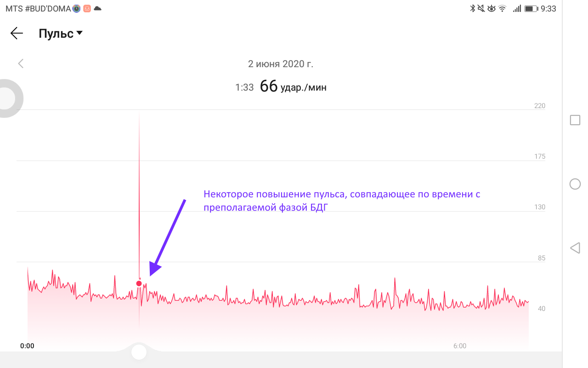Click the purple annotation text about БДГ
588x368 pixels.
coord(342,201)
